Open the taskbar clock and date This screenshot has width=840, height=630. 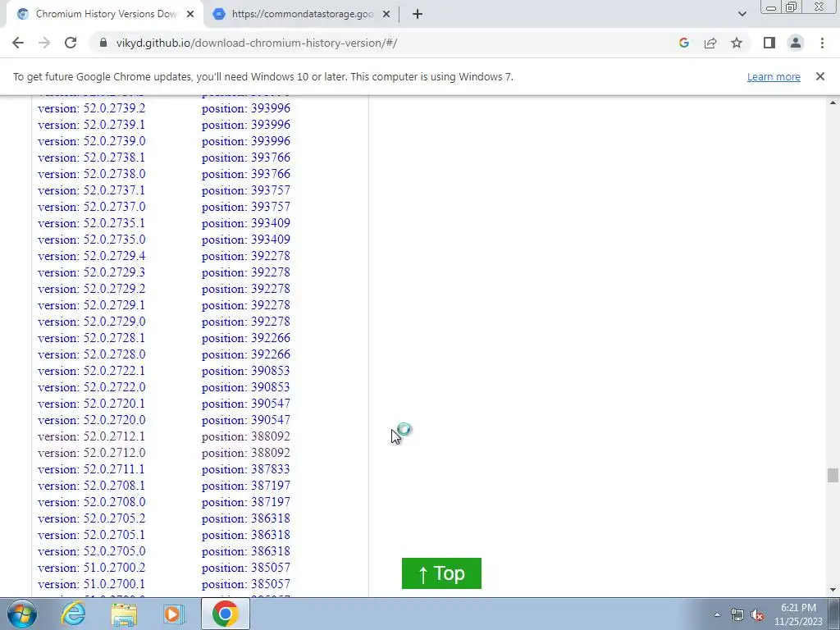click(798, 614)
